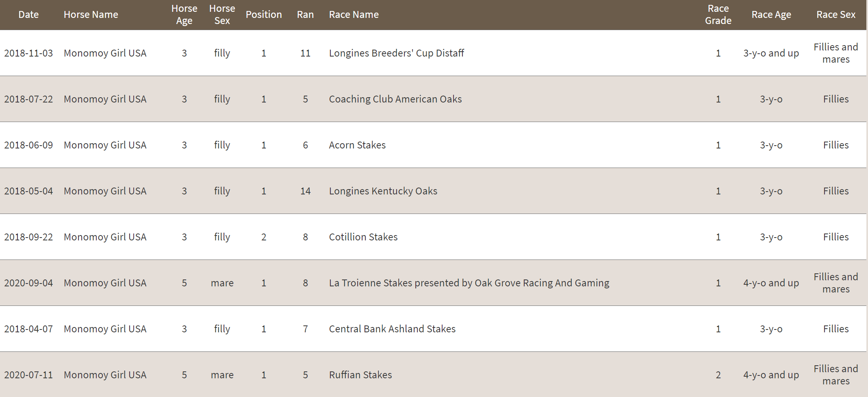The height and width of the screenshot is (397, 868).
Task: Click the Horse Name column header
Action: (x=91, y=15)
